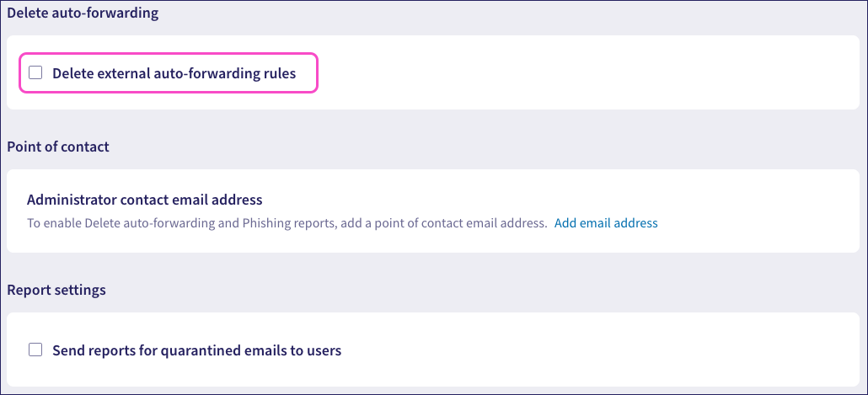Click the 'Delete auto-forwarding' section heading
868x395 pixels.
point(83,13)
